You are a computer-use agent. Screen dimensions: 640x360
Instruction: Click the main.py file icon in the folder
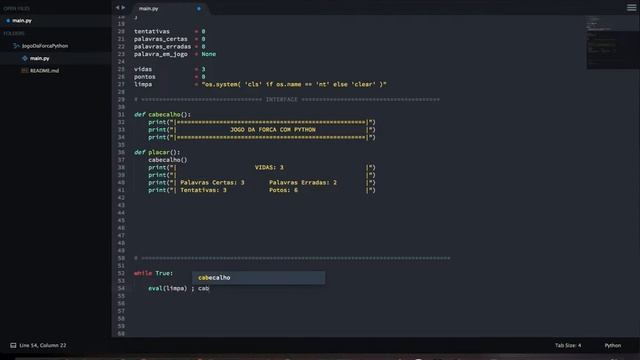click(25, 58)
